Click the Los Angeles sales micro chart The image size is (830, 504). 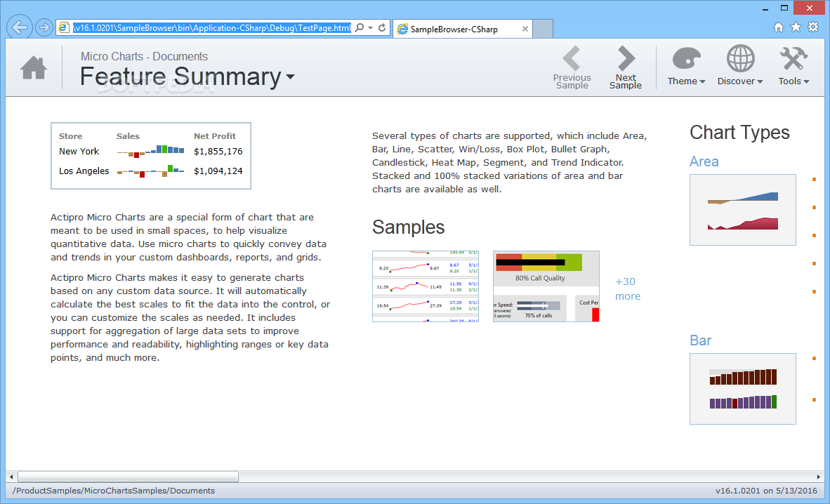click(x=150, y=171)
